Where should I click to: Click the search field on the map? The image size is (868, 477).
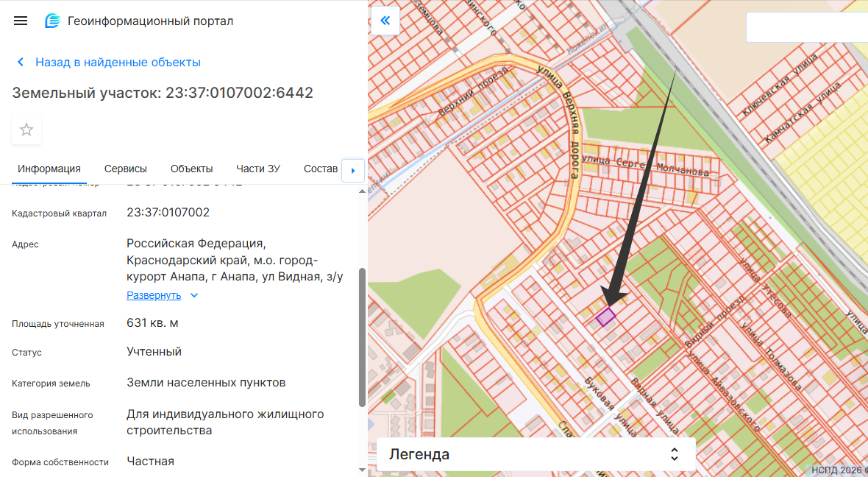(x=806, y=28)
